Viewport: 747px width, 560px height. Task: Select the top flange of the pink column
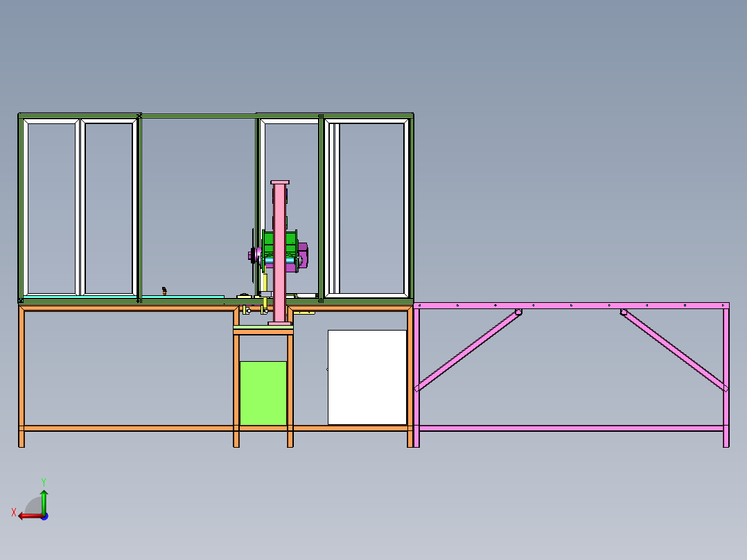point(280,182)
